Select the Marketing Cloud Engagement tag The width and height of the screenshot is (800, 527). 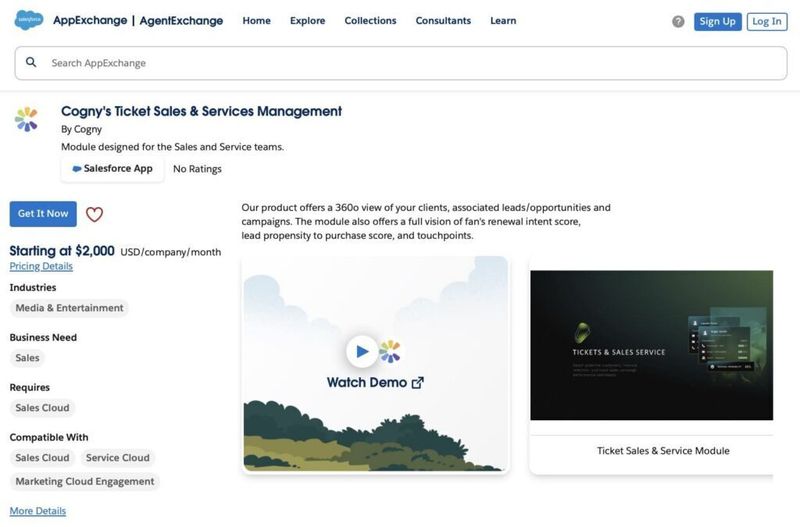pyautogui.click(x=85, y=482)
